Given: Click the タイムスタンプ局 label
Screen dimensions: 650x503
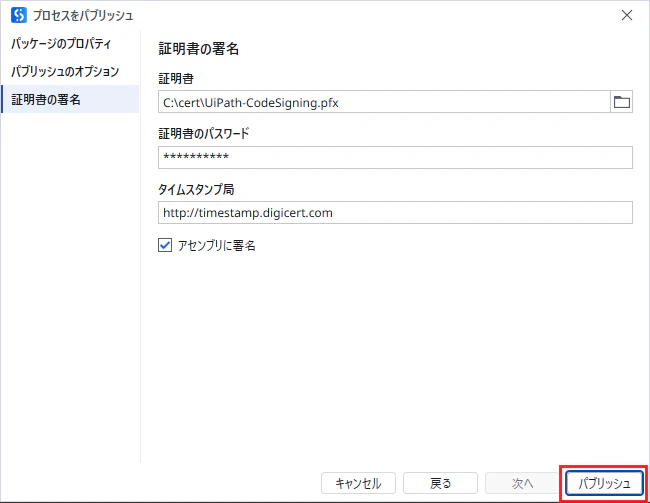Looking at the screenshot, I should pyautogui.click(x=196, y=190).
